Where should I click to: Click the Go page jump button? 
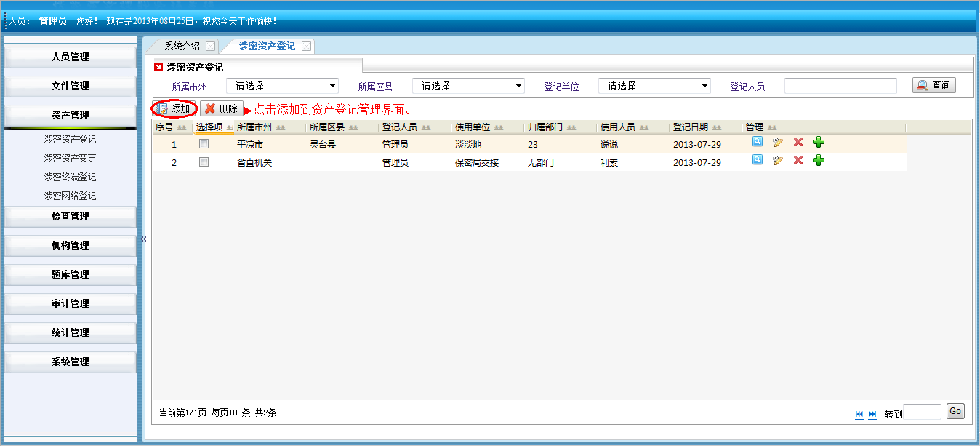point(955,411)
